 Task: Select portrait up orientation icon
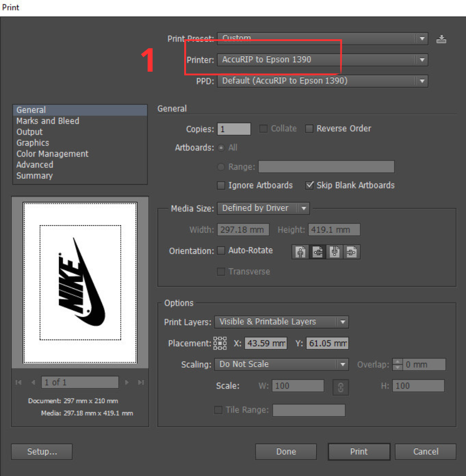(300, 252)
